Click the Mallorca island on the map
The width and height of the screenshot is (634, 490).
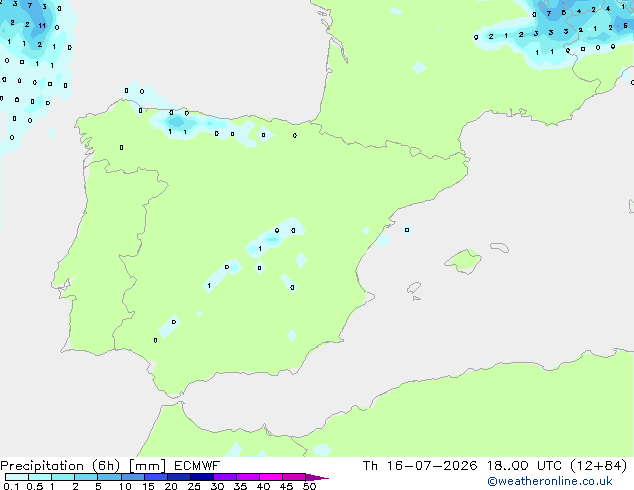click(x=464, y=261)
